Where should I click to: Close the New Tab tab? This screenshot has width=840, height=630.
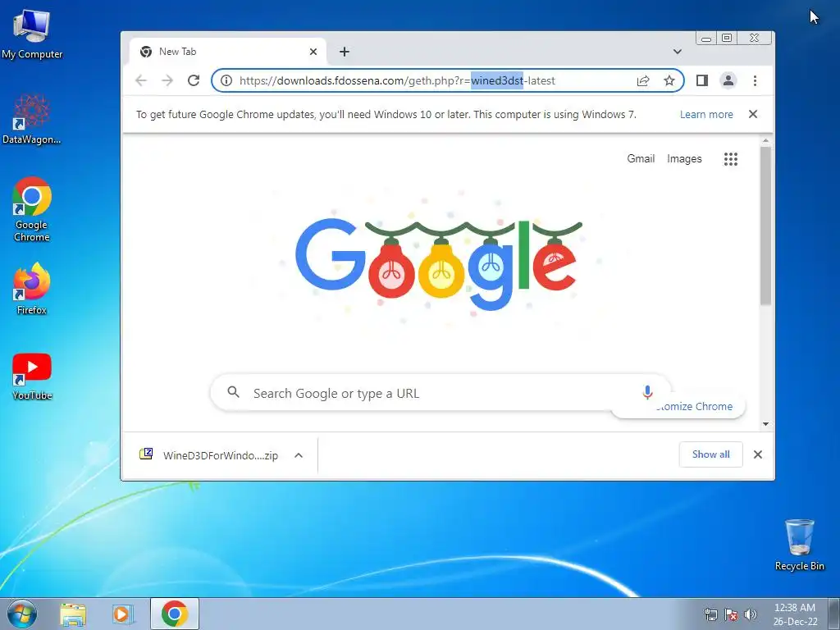(x=313, y=52)
